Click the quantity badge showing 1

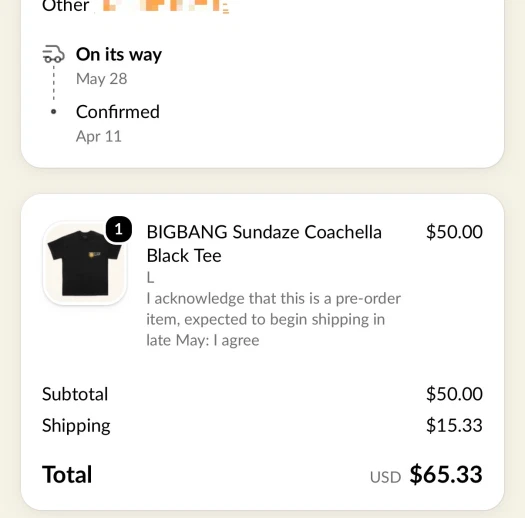pos(119,229)
